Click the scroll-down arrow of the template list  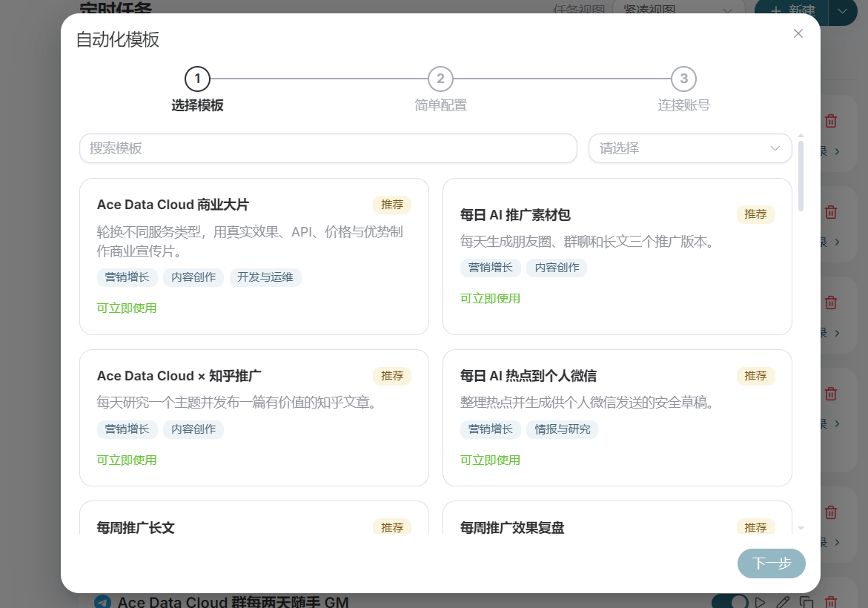pos(801,528)
